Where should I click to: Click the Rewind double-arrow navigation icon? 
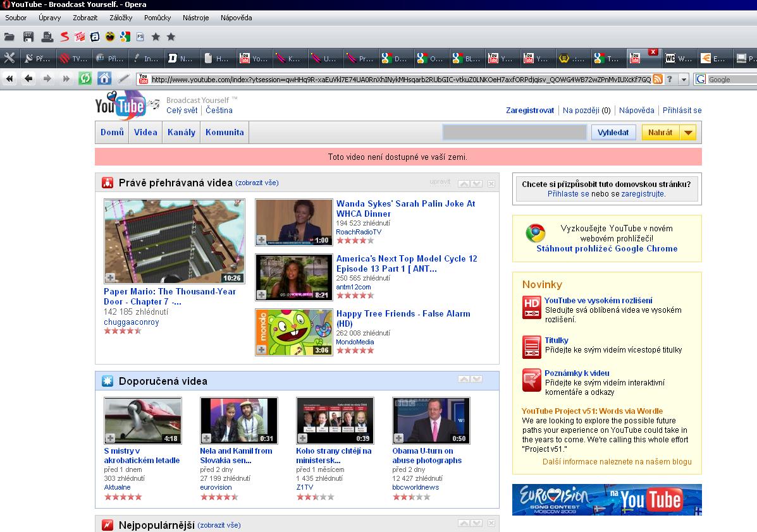pyautogui.click(x=9, y=79)
